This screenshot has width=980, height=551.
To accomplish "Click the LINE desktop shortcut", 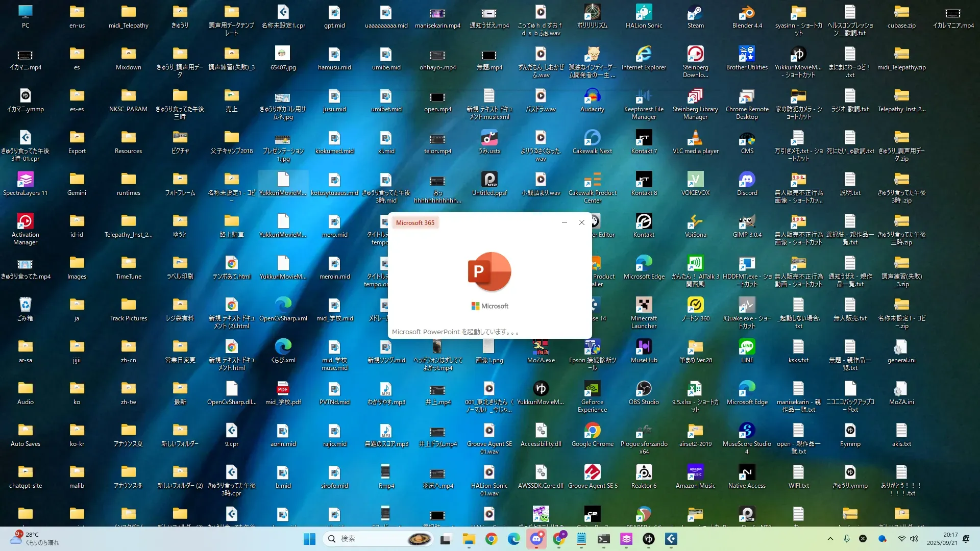I will click(x=747, y=348).
